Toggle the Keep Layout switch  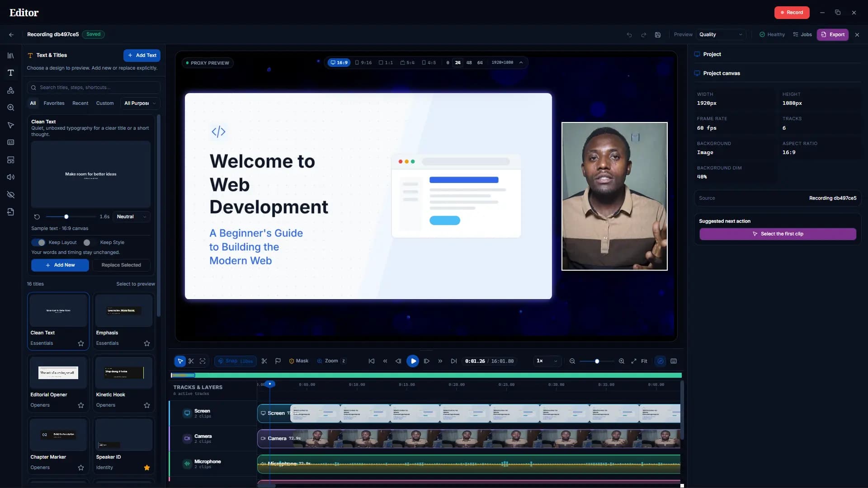pos(38,243)
